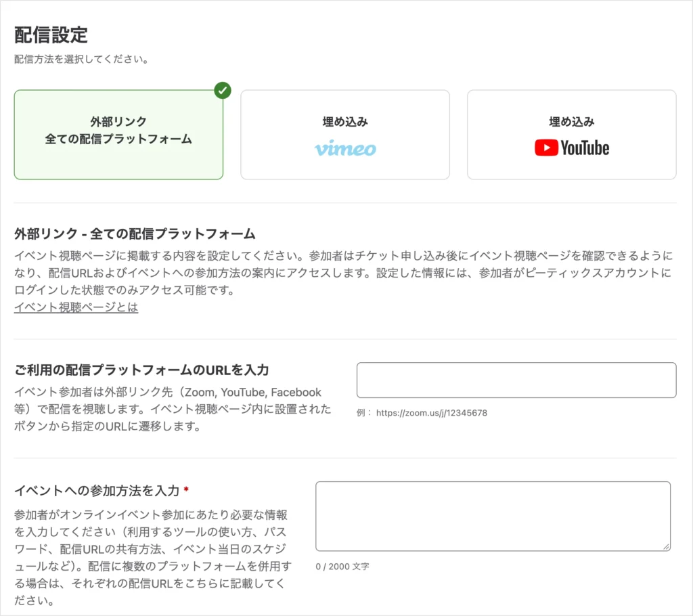Screen dimensions: 693x616
Task: Click the YouTube logo
Action: click(x=571, y=148)
